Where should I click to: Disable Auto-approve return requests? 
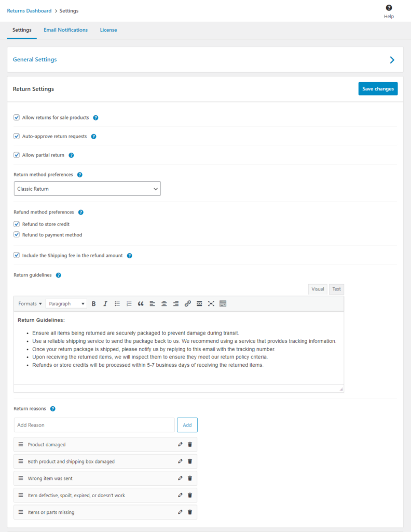[16, 136]
